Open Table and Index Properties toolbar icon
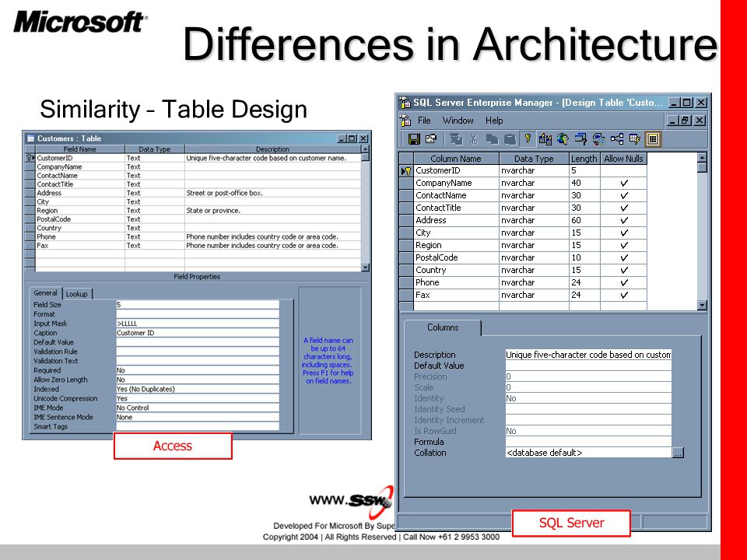The height and width of the screenshot is (560, 747). coord(431,139)
